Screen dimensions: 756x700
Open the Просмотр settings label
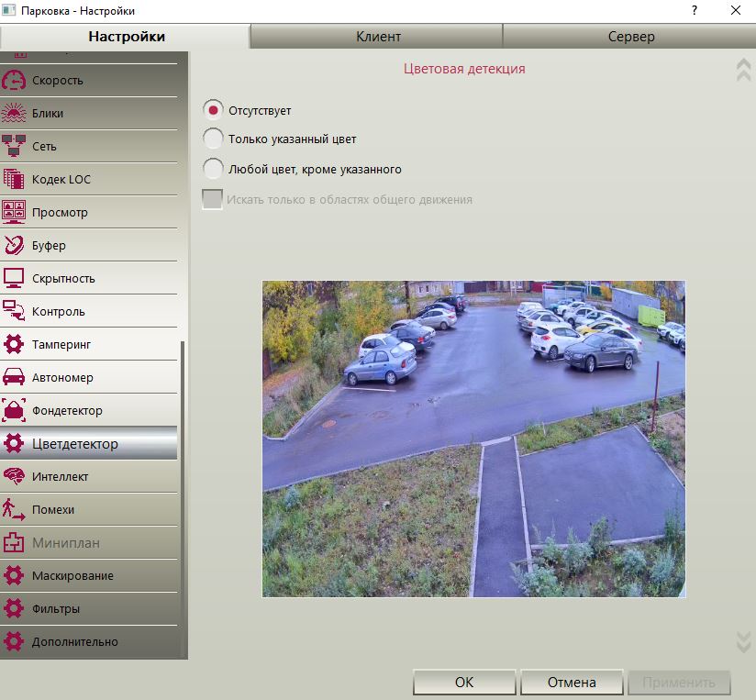[60, 212]
